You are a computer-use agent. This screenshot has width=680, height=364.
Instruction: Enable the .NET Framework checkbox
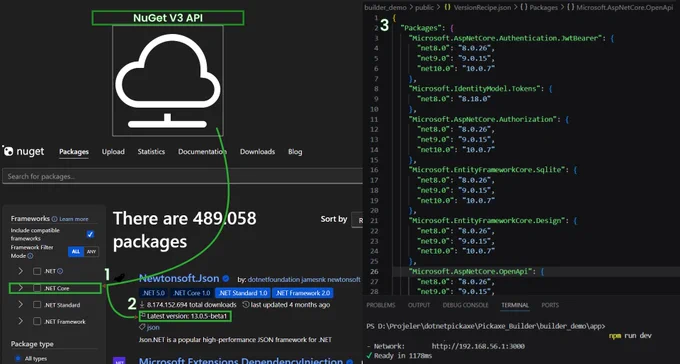click(37, 321)
